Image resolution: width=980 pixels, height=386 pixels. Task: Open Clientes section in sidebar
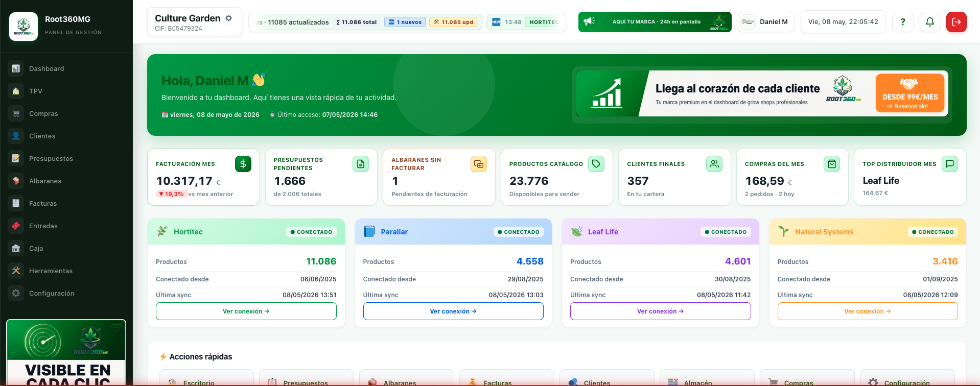coord(66,136)
